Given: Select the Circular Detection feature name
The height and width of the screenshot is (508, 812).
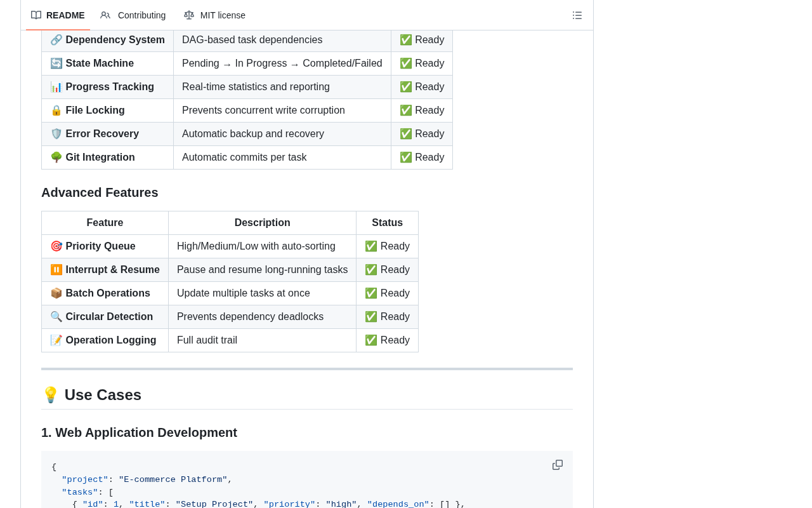Looking at the screenshot, I should (x=109, y=317).
